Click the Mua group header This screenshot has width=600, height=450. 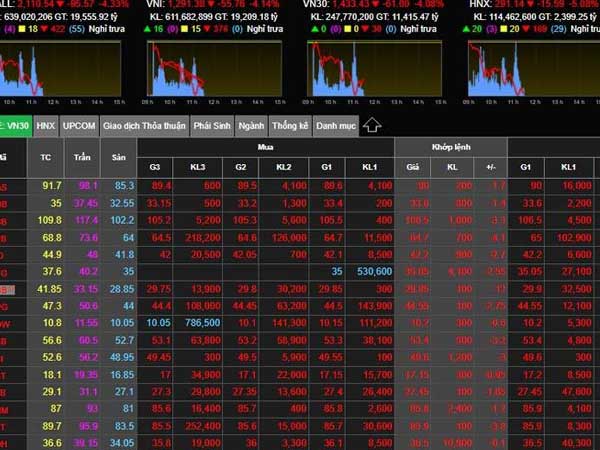(x=265, y=147)
